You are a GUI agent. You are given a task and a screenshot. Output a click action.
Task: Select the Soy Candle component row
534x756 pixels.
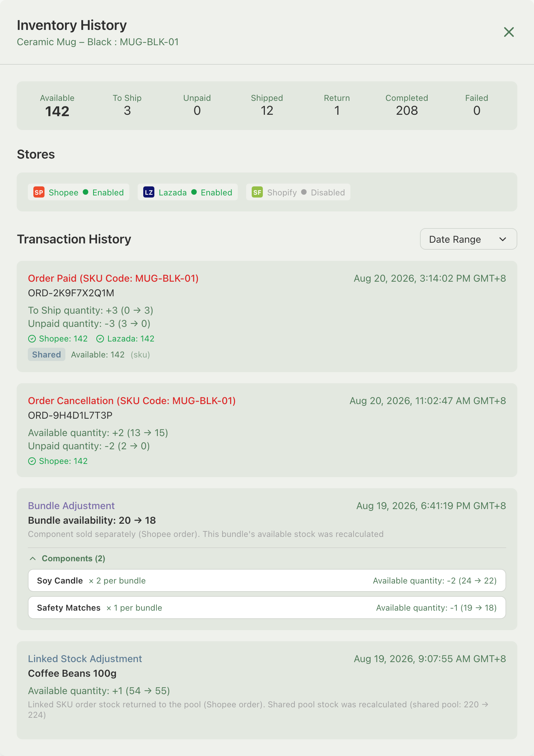pyautogui.click(x=267, y=580)
